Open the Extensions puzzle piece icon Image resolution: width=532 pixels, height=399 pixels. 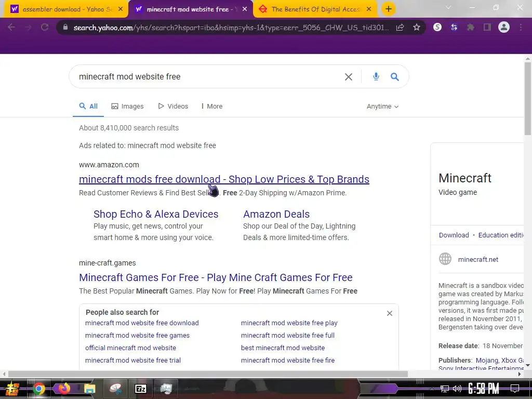click(471, 27)
